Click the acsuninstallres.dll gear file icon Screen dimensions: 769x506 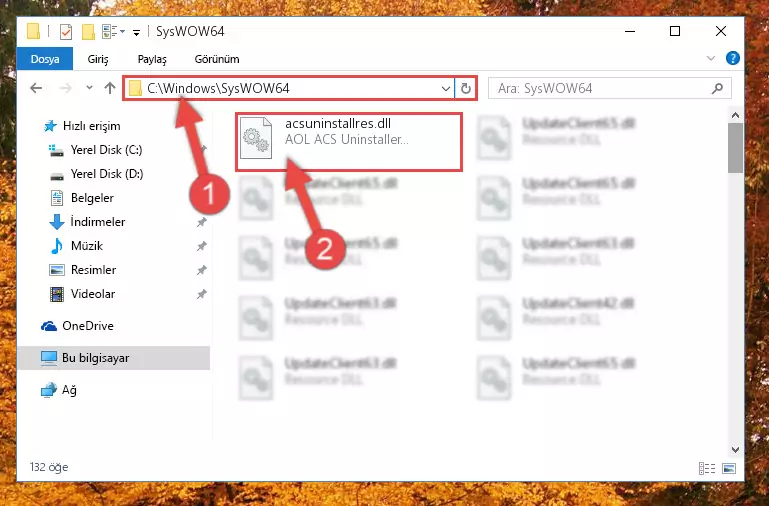pyautogui.click(x=256, y=137)
